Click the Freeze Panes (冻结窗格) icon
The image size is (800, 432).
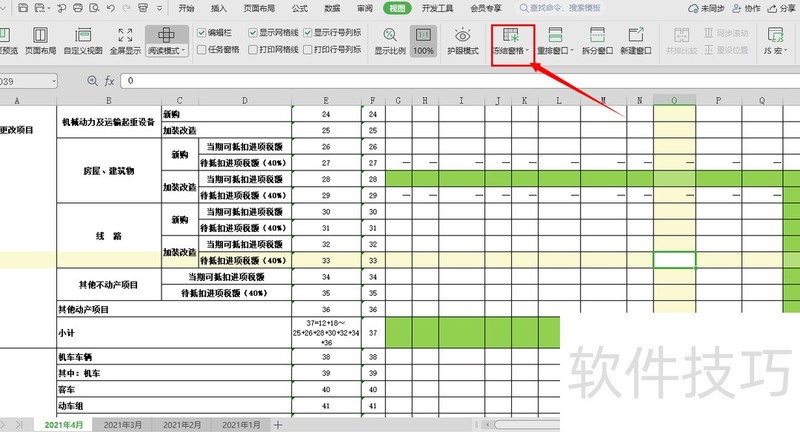(510, 35)
